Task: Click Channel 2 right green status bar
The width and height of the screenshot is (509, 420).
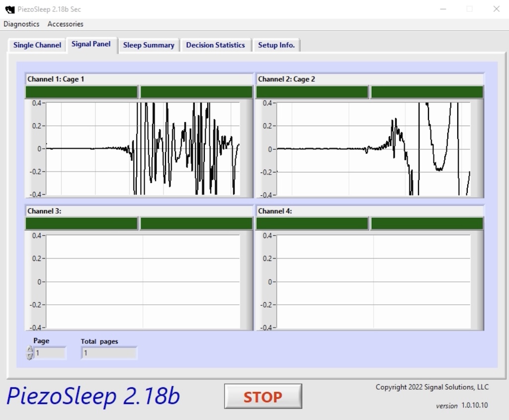Action: point(427,92)
